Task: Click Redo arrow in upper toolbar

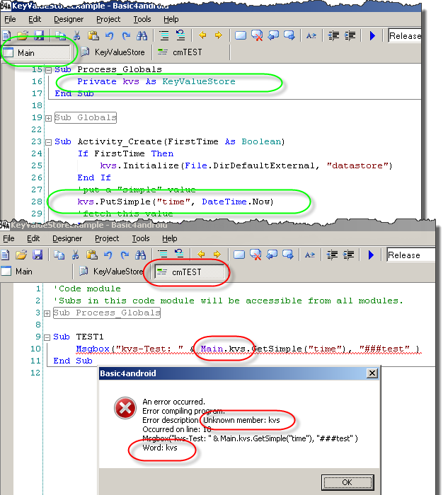Action: coord(126,35)
